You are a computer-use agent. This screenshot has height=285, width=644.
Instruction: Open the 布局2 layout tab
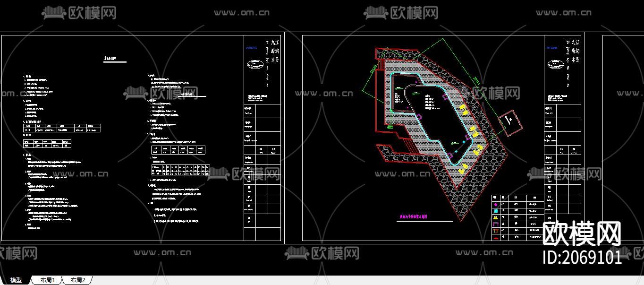78,280
